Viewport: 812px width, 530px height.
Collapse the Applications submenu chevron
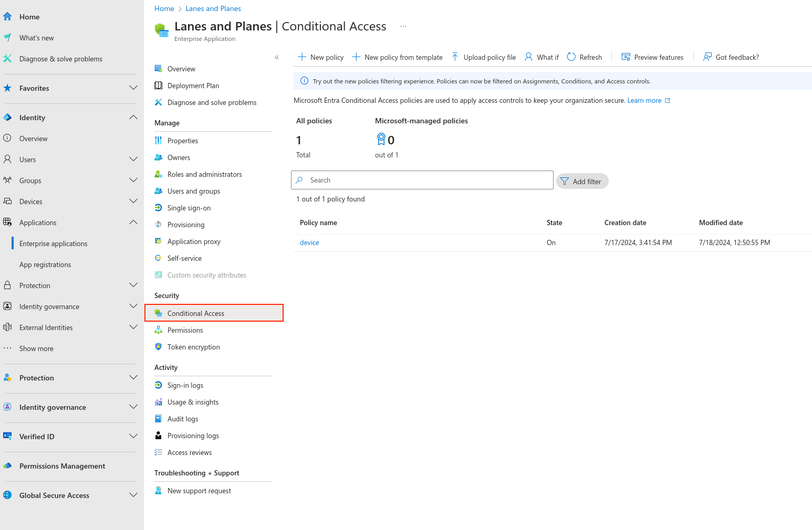point(133,222)
